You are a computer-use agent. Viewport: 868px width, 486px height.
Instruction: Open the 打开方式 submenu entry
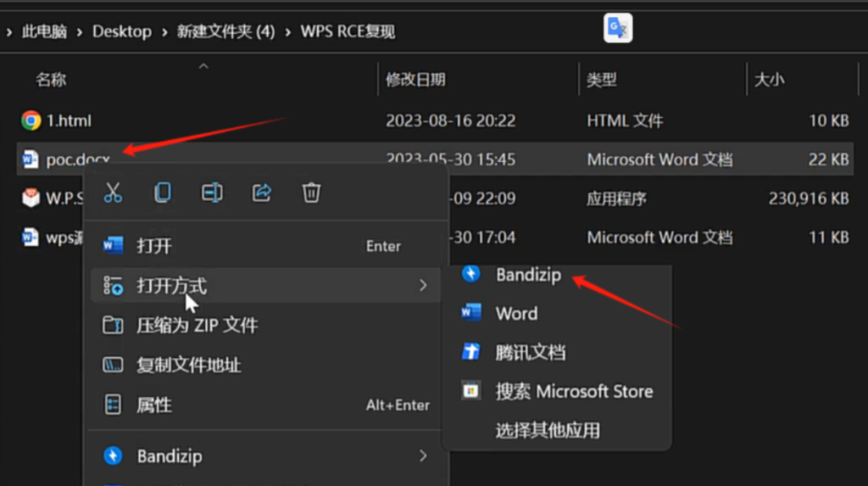(x=265, y=285)
